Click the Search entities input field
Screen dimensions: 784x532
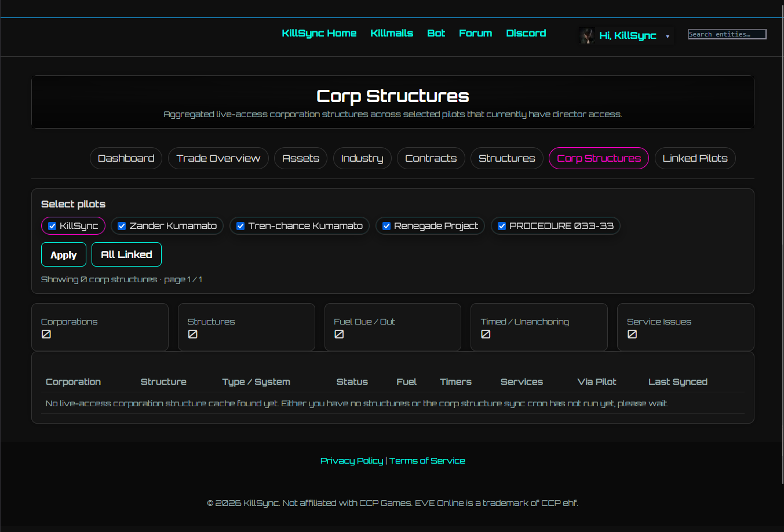727,34
